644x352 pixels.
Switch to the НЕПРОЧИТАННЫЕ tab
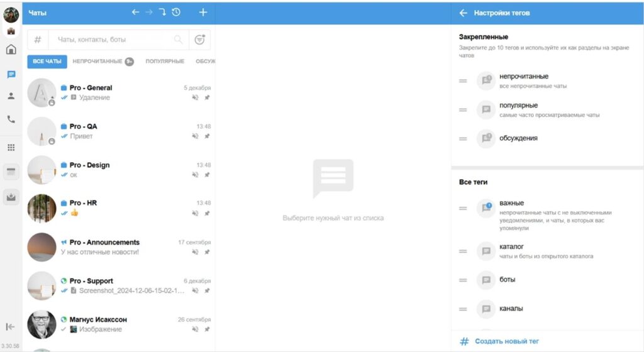97,62
